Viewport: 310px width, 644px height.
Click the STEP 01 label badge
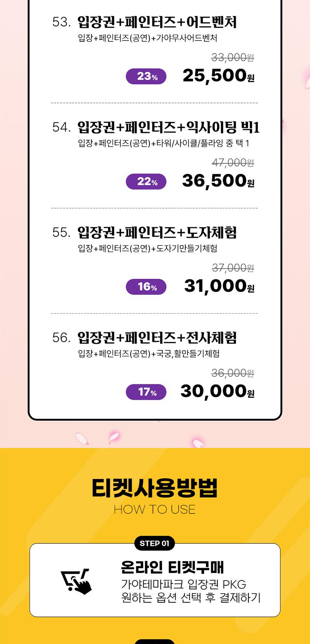155,543
